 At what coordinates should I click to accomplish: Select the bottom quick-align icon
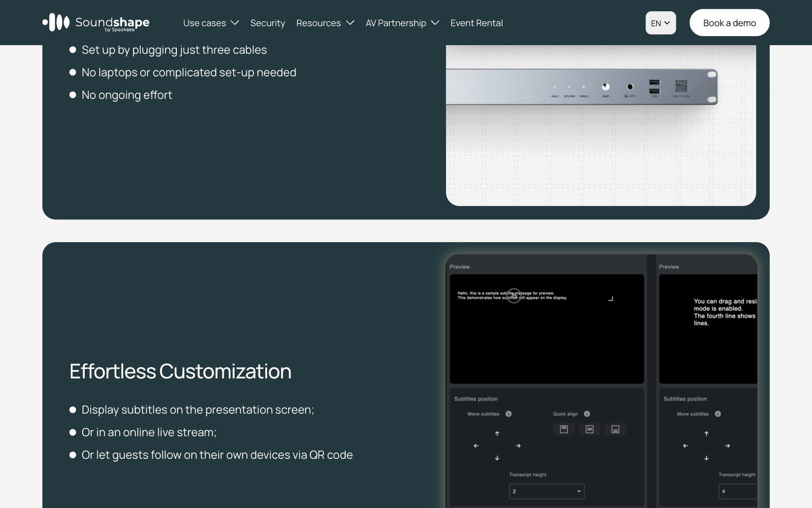point(615,429)
